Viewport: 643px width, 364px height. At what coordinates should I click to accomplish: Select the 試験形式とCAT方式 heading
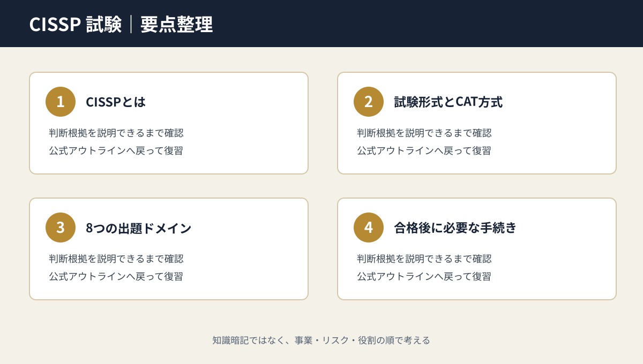[x=448, y=102]
